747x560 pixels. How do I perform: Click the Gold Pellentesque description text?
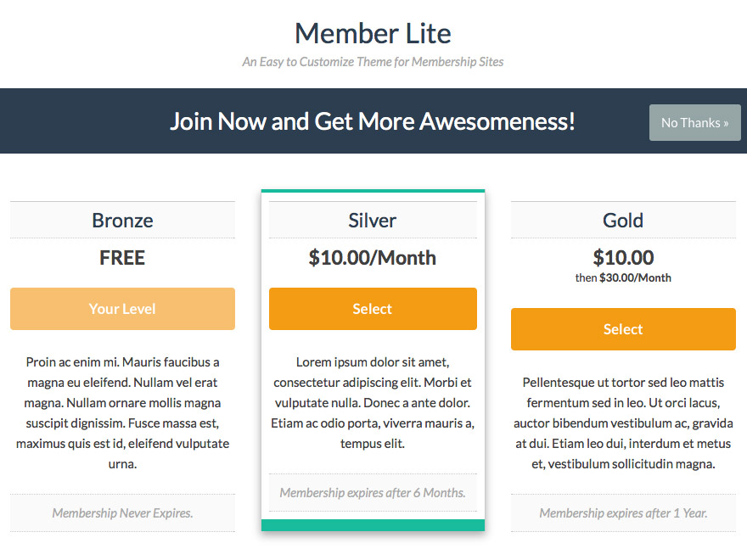click(x=623, y=423)
